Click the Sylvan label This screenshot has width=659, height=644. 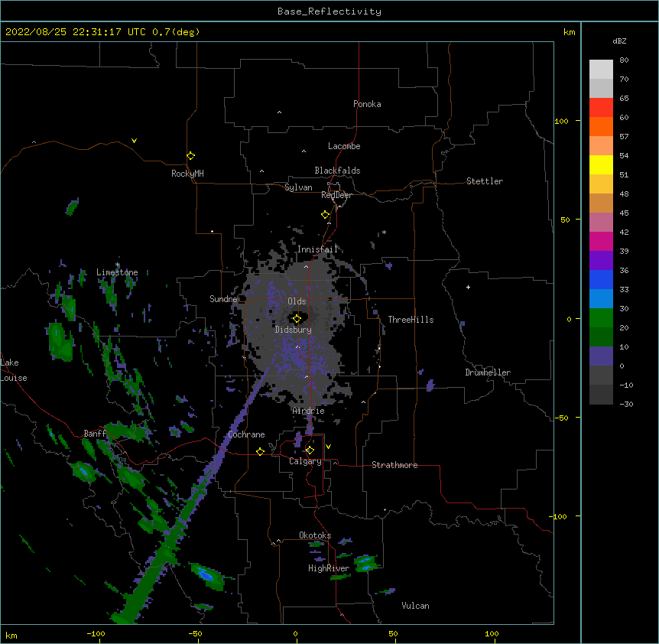pyautogui.click(x=298, y=187)
